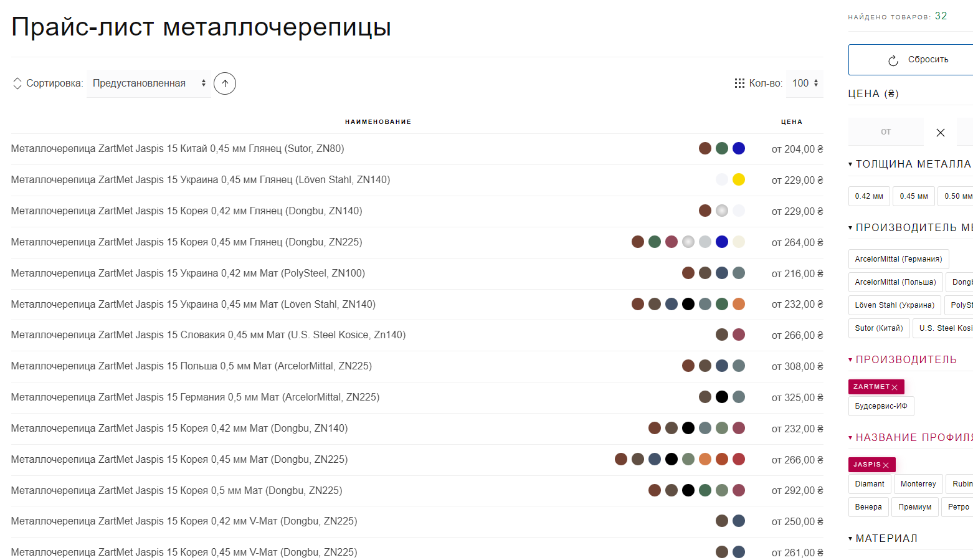973x560 pixels.
Task: Toggle the Sutor (Китай) filter
Action: tap(879, 328)
